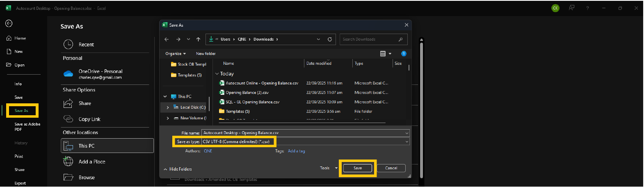Close the Save As dialog
This screenshot has height=187, width=644.
click(406, 25)
